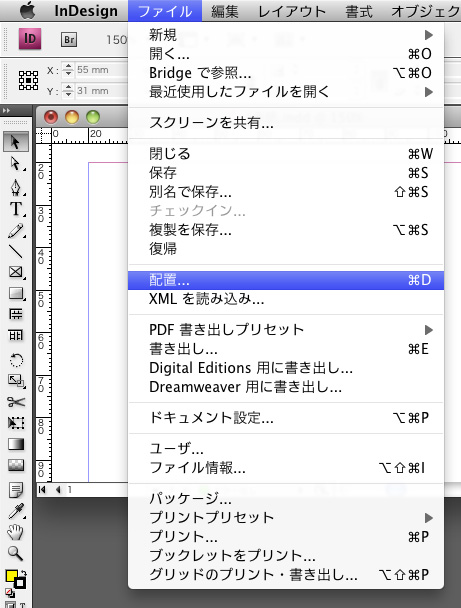Choose Bridge で参照... item
Viewport: 461px width, 608px height.
(x=286, y=73)
